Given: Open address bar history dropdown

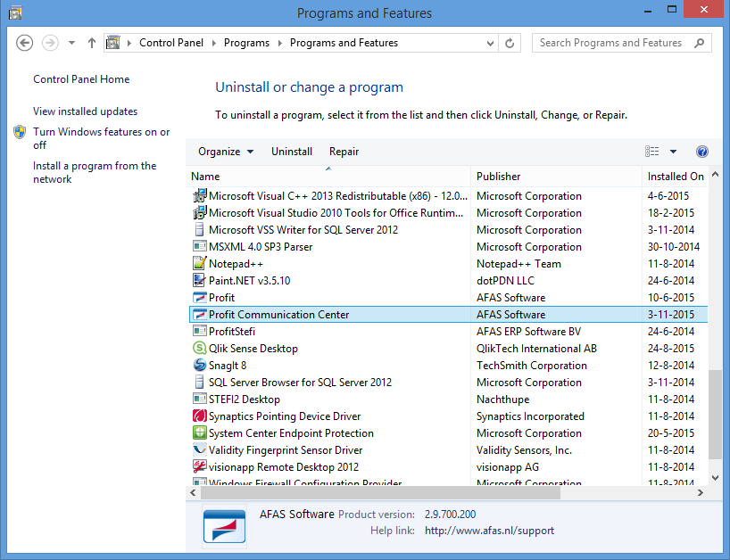Looking at the screenshot, I should coord(490,44).
